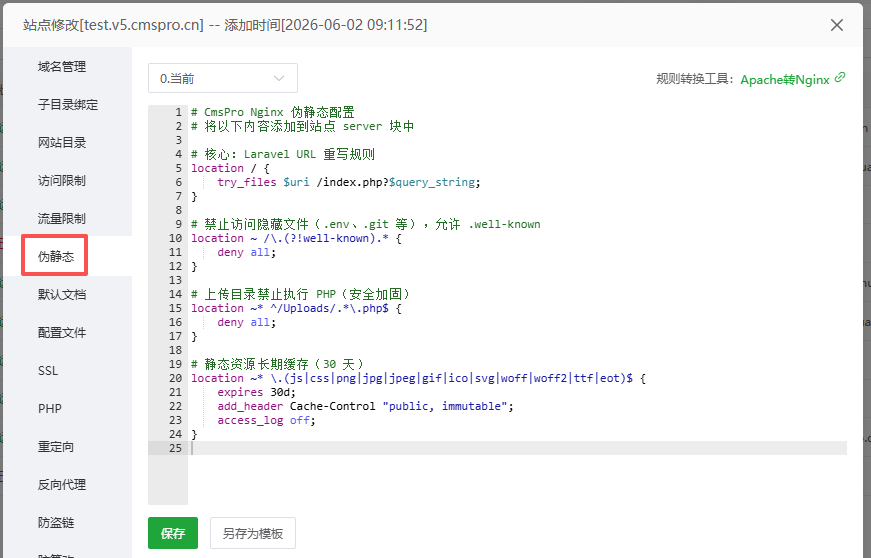Click the static file extensions location line

[418, 378]
